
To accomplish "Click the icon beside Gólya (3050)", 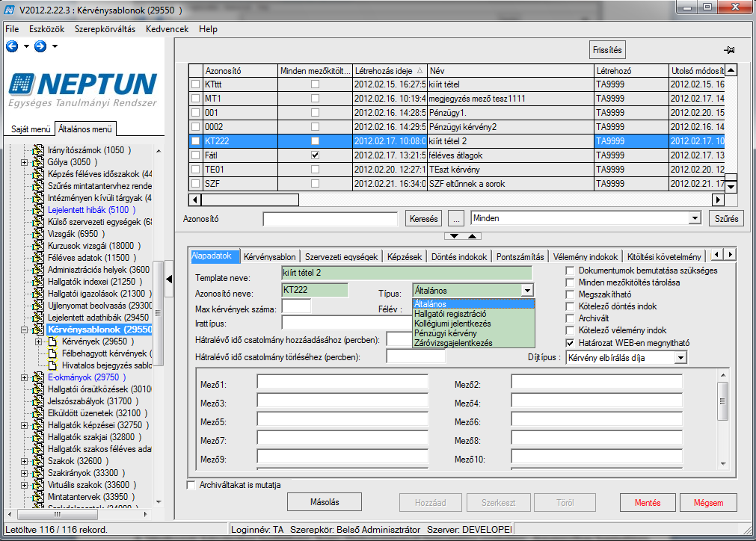I will click(38, 162).
